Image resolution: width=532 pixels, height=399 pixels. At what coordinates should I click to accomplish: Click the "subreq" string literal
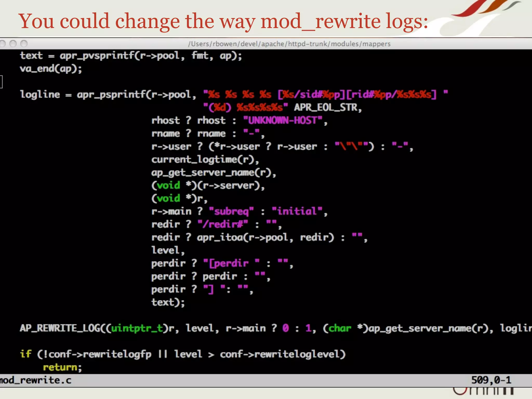coord(231,211)
